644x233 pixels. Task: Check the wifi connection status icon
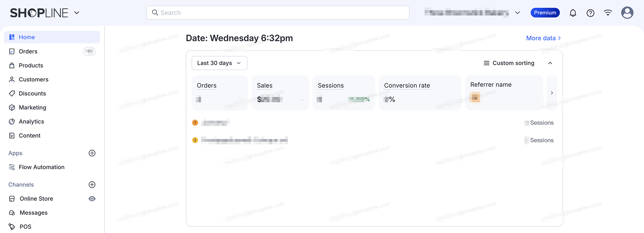[608, 13]
